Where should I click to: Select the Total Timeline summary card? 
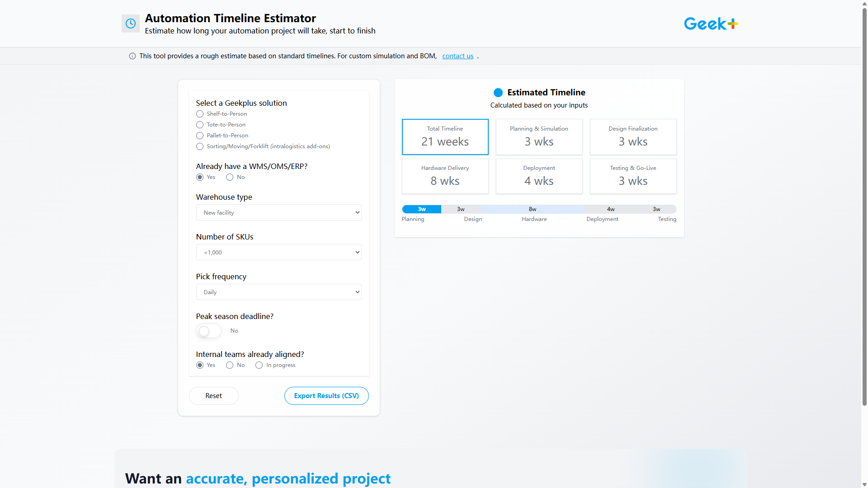445,136
